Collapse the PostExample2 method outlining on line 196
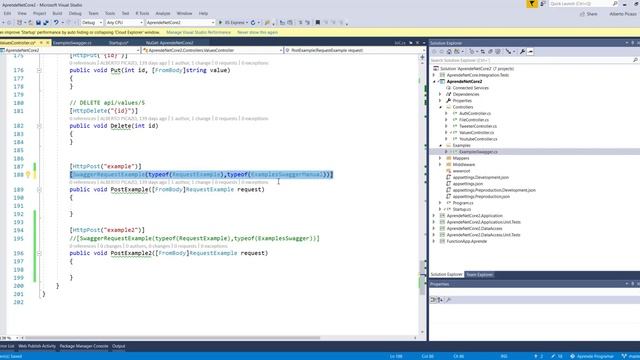 pyautogui.click(x=39, y=253)
